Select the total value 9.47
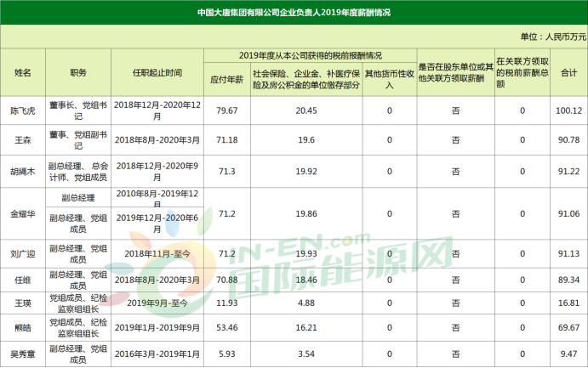This screenshot has width=588, height=368. click(x=568, y=354)
